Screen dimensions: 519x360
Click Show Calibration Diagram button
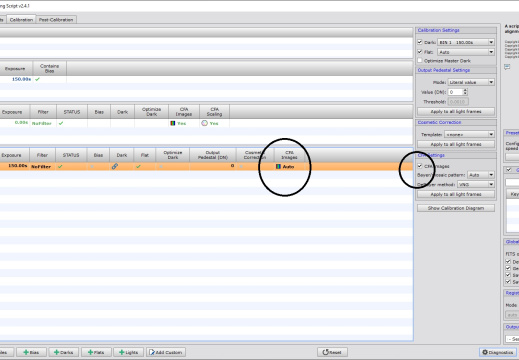[456, 208]
